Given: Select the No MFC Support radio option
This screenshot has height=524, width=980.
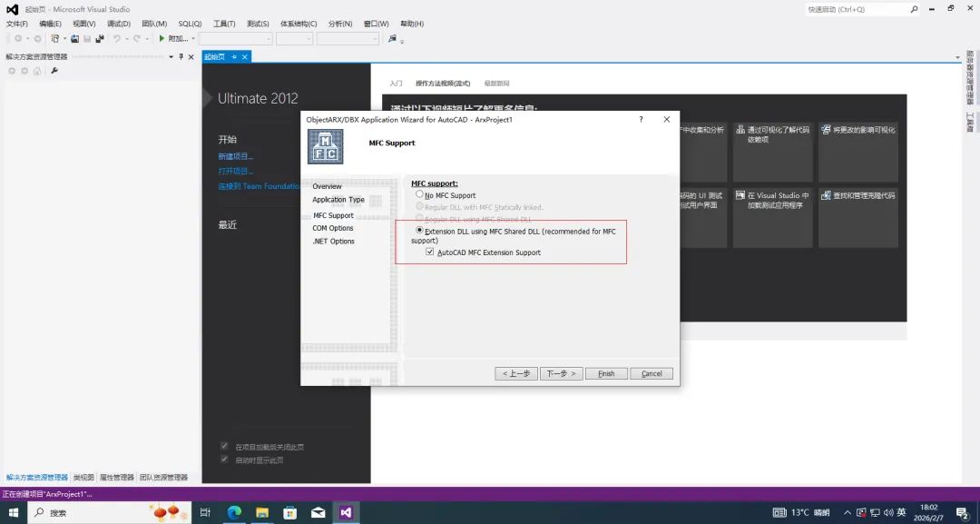Looking at the screenshot, I should [x=419, y=194].
